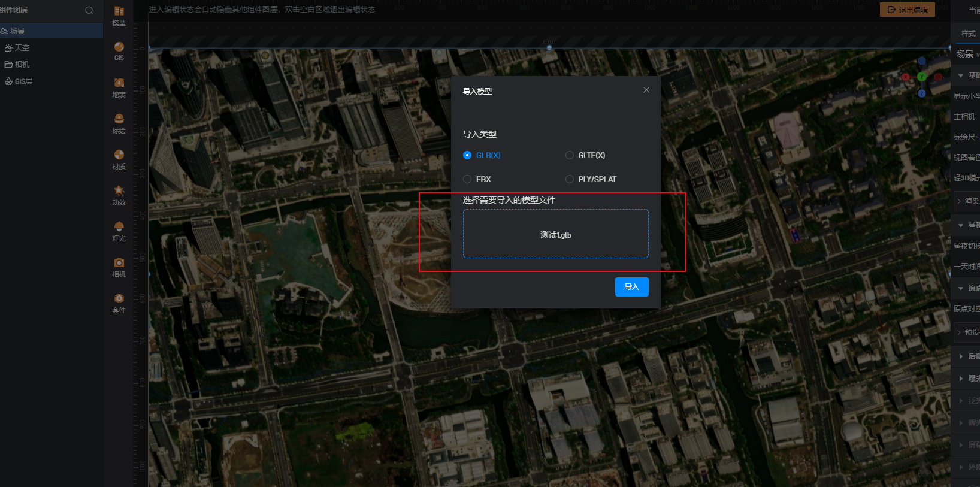Open the 模型 component category

pyautogui.click(x=119, y=16)
